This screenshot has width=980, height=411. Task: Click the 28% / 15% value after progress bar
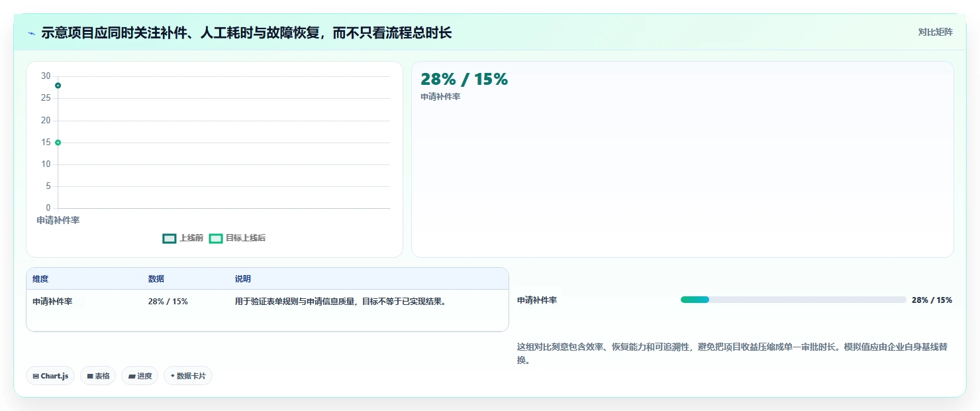click(932, 300)
